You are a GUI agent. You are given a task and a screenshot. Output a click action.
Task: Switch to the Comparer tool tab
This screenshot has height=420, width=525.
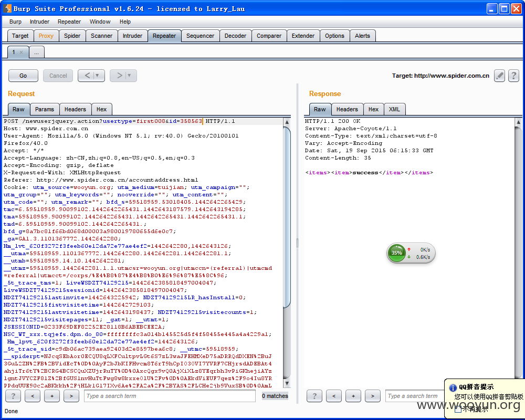[269, 36]
